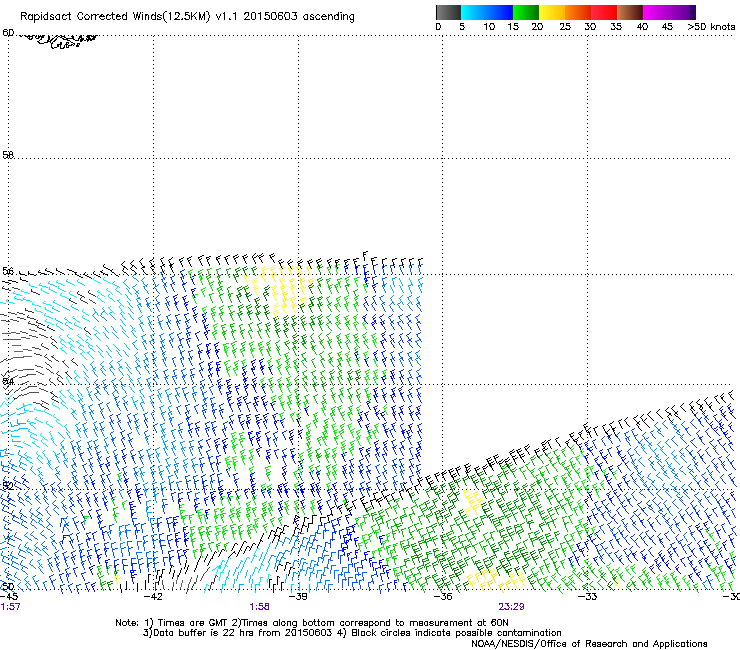Click the longitude label -39

(298, 596)
